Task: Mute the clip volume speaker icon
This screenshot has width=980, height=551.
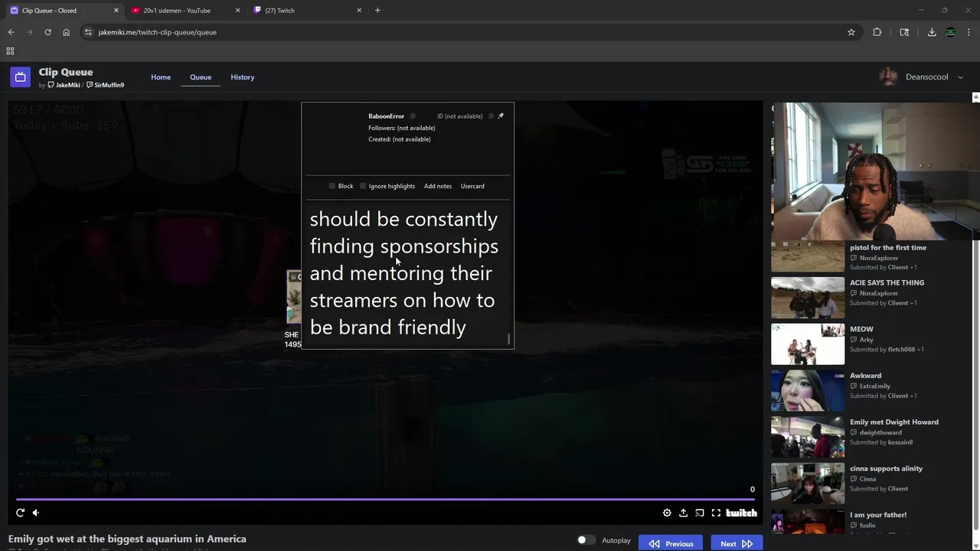Action: [x=36, y=513]
